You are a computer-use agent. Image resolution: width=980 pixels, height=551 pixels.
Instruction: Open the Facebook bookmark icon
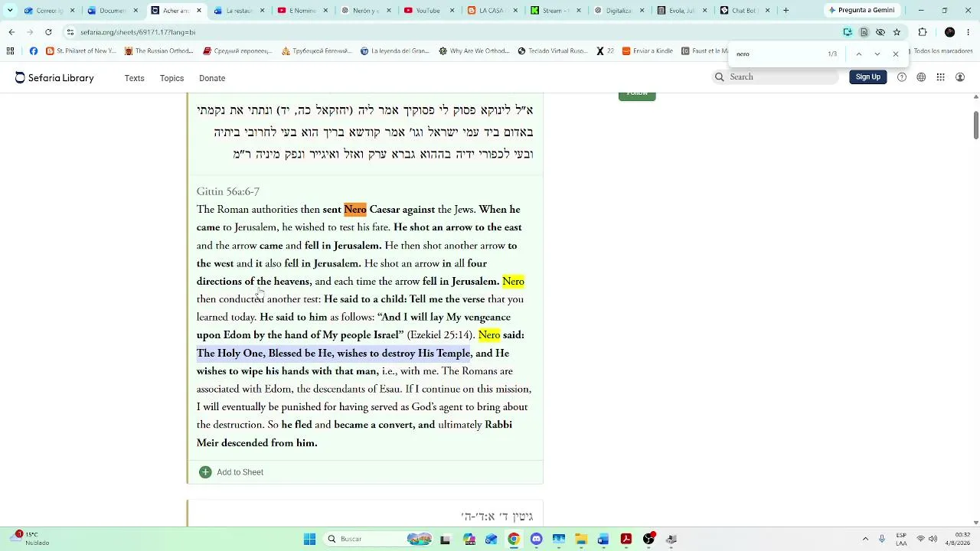(x=33, y=51)
